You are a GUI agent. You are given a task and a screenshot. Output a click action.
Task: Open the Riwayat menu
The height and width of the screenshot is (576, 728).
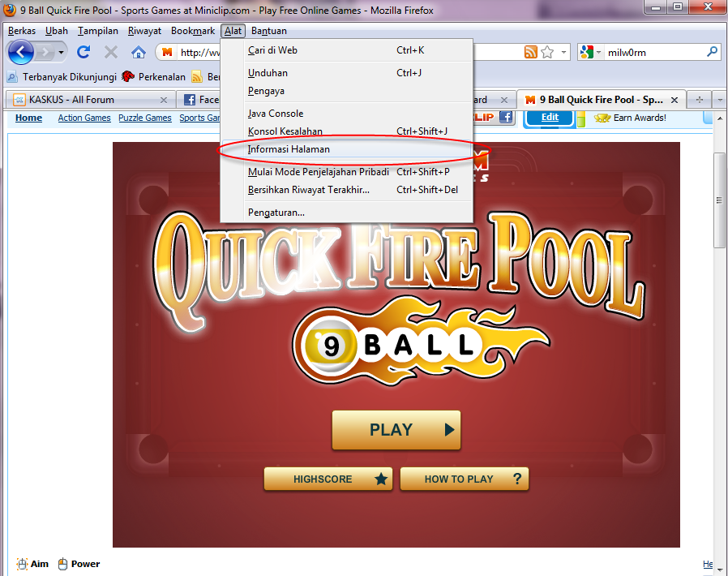pos(144,31)
